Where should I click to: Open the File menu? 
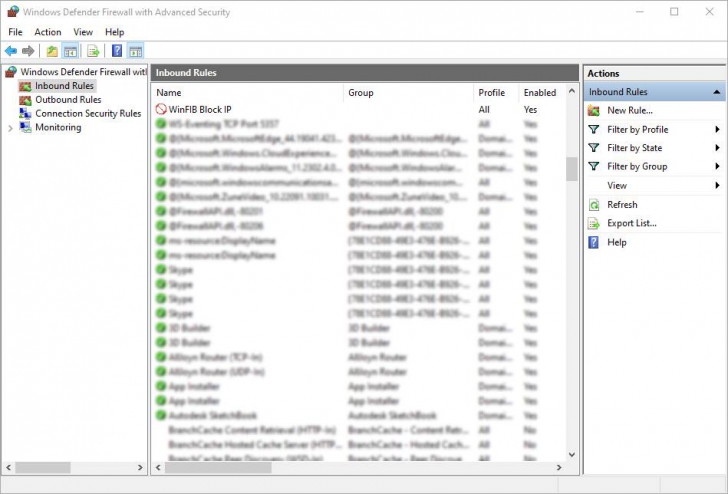click(x=15, y=32)
